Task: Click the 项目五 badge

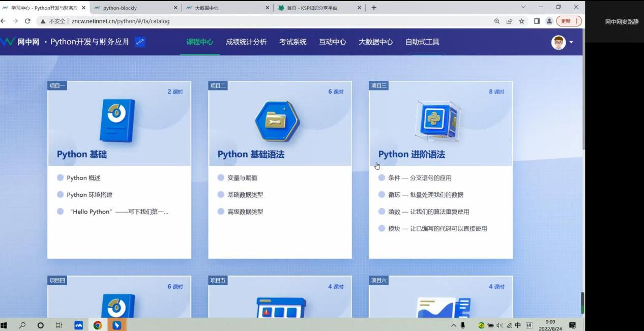Action: (x=218, y=280)
